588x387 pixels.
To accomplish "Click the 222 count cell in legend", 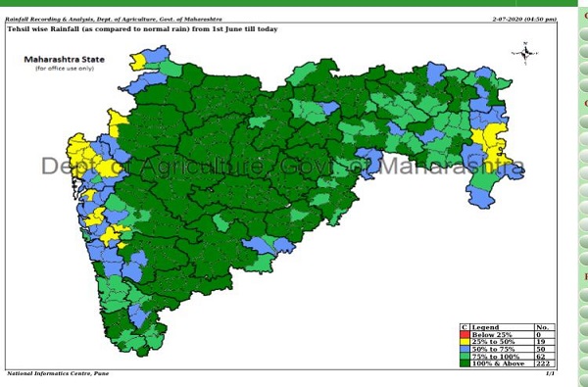I will click(x=545, y=363).
